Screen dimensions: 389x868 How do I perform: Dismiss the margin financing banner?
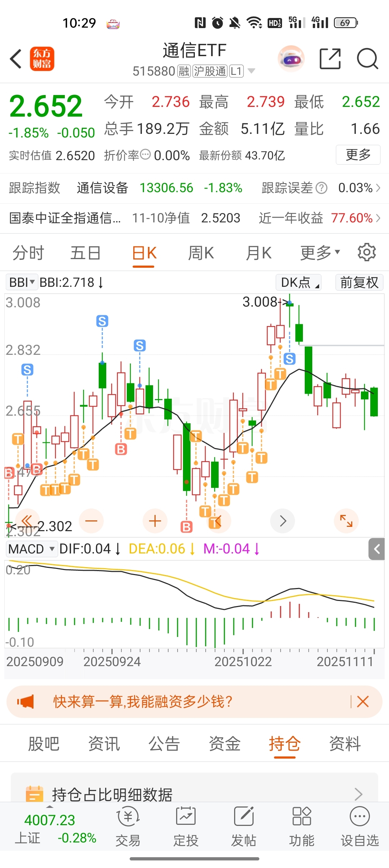tap(363, 702)
